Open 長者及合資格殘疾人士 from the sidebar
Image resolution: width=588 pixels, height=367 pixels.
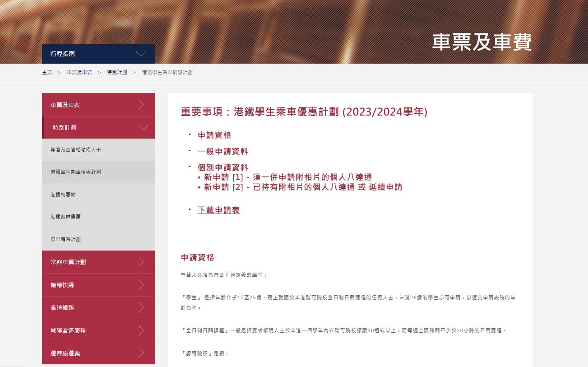pos(75,150)
